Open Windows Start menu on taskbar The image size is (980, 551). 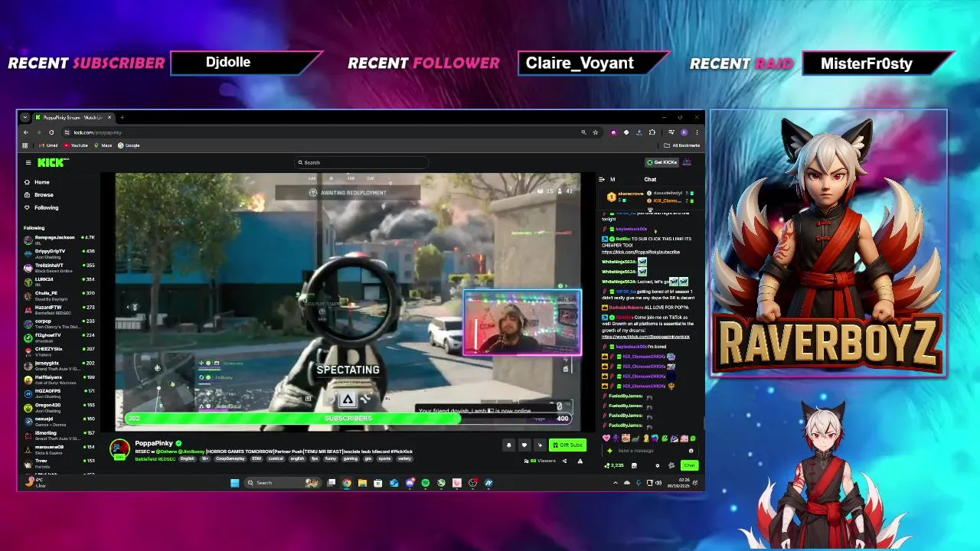(235, 483)
